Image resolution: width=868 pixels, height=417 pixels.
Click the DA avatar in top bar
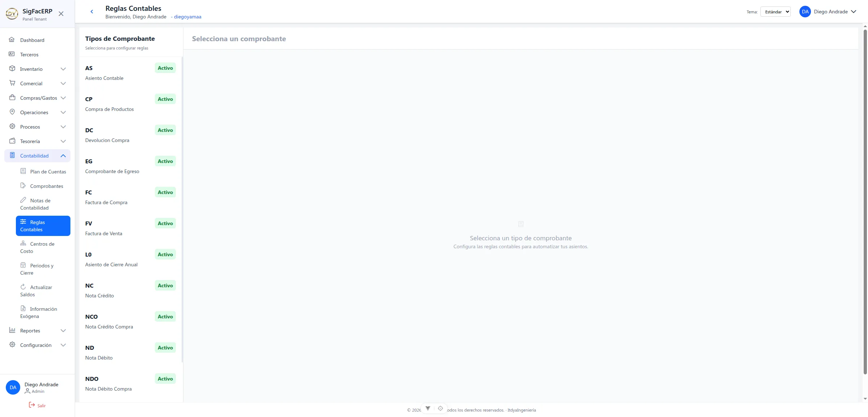[805, 12]
